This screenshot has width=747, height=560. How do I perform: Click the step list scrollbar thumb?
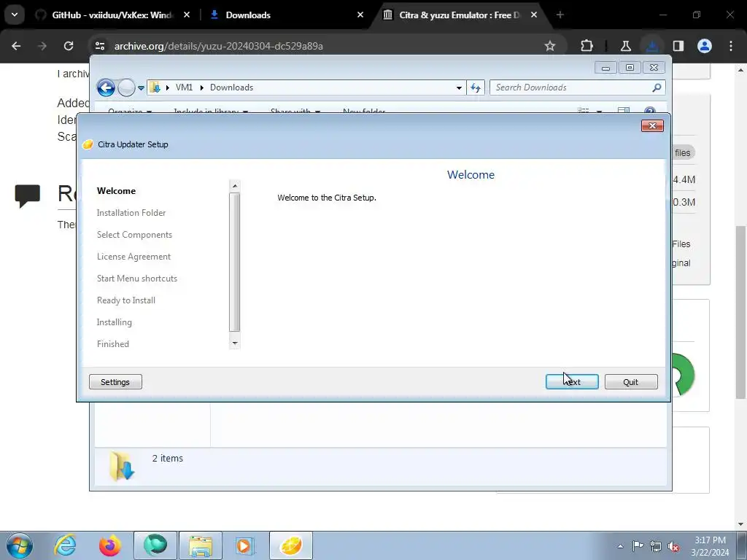pyautogui.click(x=234, y=262)
